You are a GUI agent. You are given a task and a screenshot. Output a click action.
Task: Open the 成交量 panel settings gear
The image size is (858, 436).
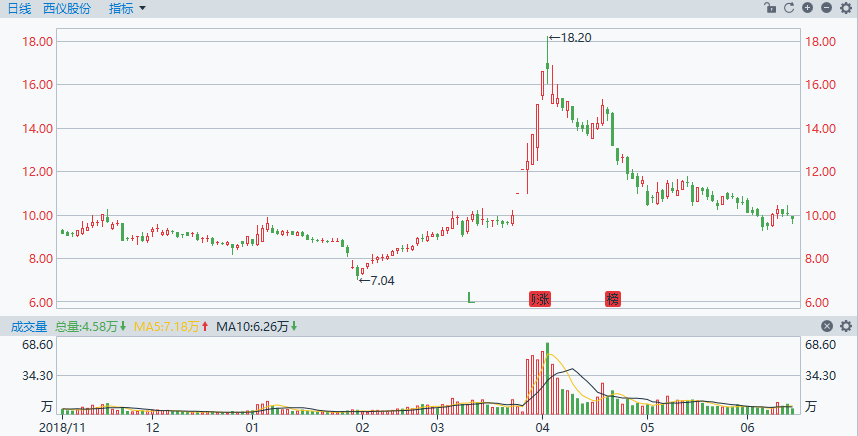(846, 327)
